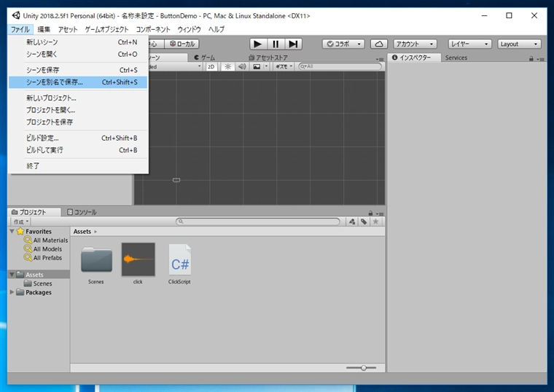554x392 pixels.
Task: Open scene view panel options menu icon
Action: (x=381, y=59)
